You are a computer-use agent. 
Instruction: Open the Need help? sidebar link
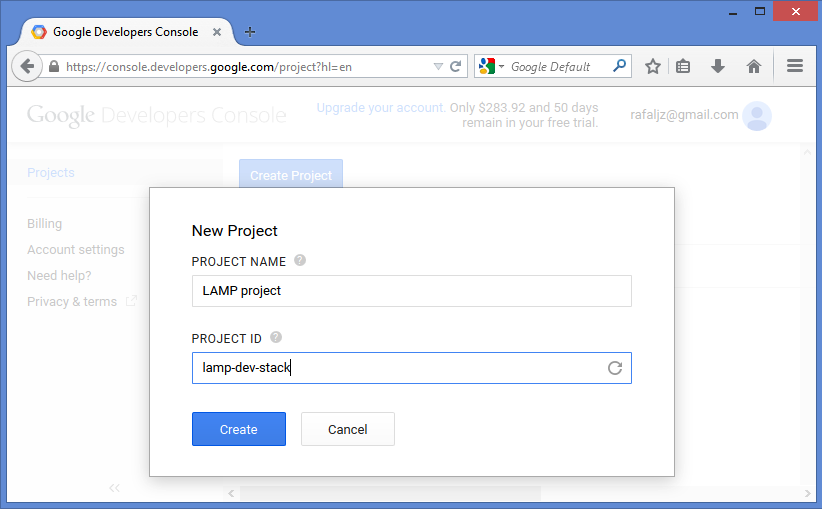59,275
